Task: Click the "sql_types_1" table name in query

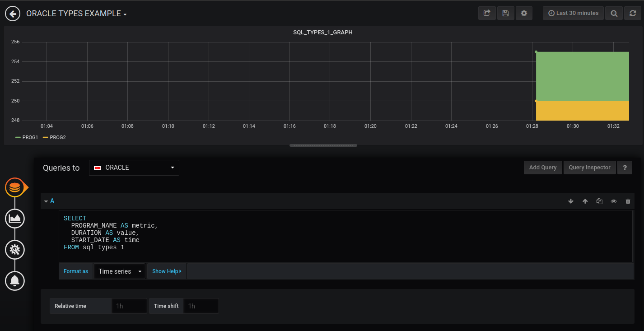Action: 103,247
